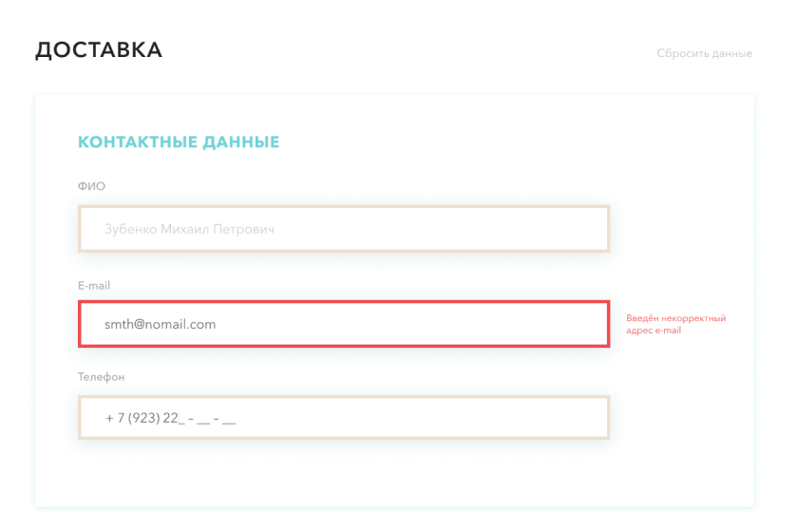This screenshot has width=798, height=532.
Task: Click the +7 country code in phone field
Action: pos(115,418)
